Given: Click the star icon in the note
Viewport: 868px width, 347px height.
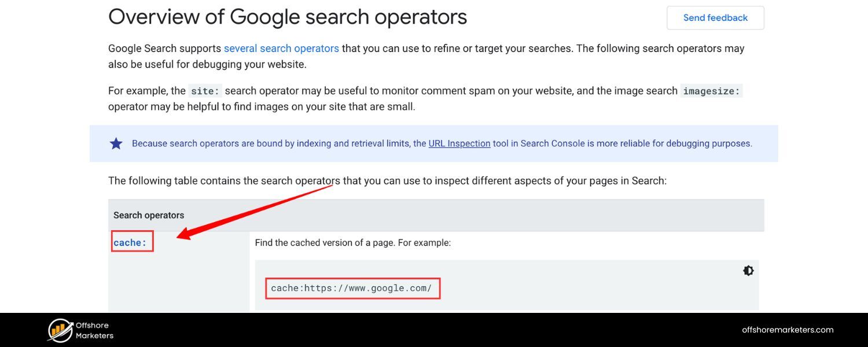Looking at the screenshot, I should [116, 143].
